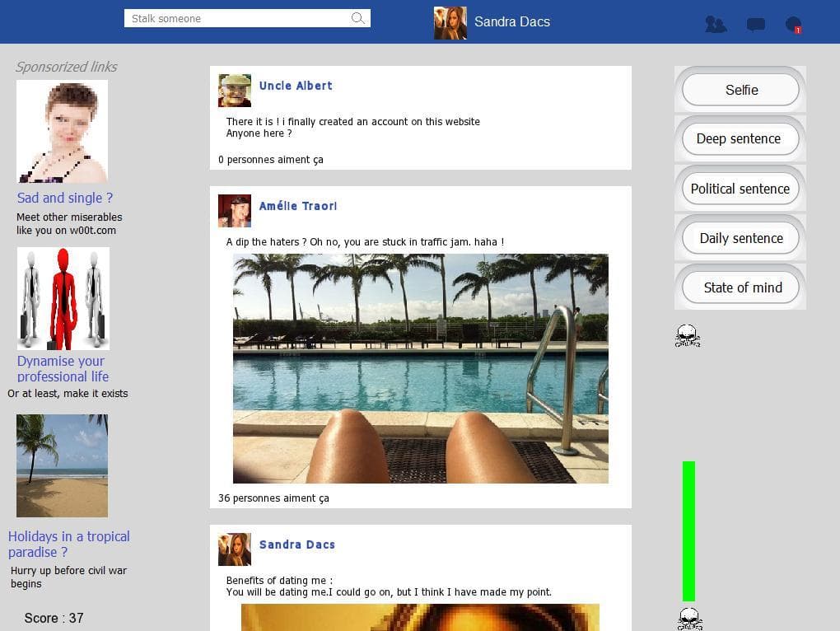
Task: Post a Deep sentence
Action: [740, 138]
